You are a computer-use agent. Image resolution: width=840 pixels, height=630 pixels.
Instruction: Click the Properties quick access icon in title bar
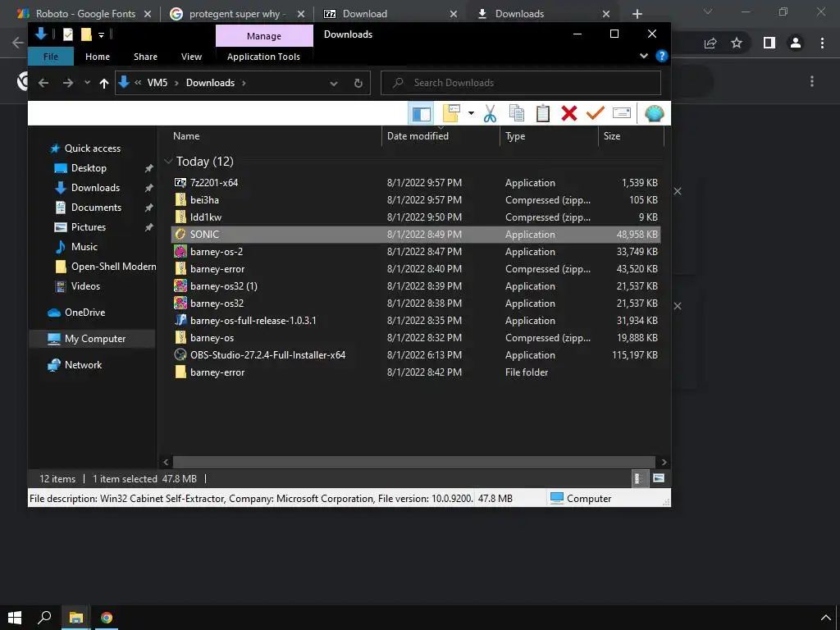click(x=68, y=34)
